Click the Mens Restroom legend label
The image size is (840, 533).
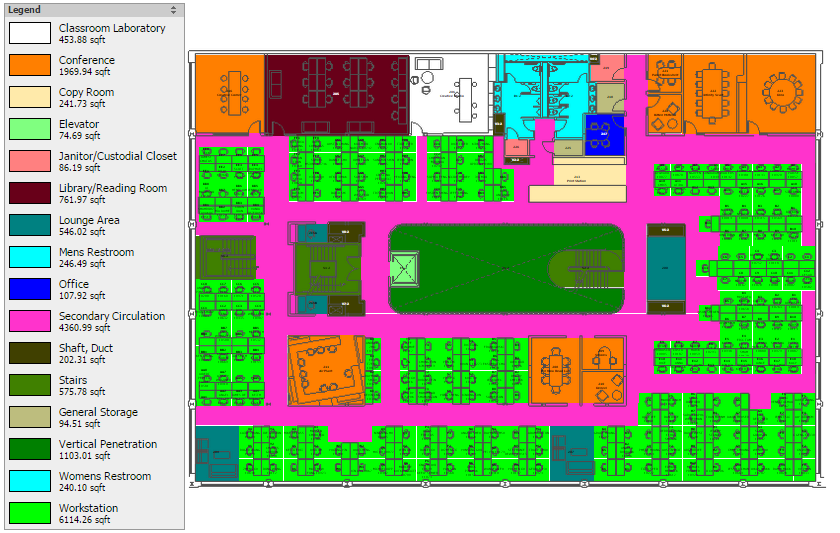pyautogui.click(x=96, y=252)
